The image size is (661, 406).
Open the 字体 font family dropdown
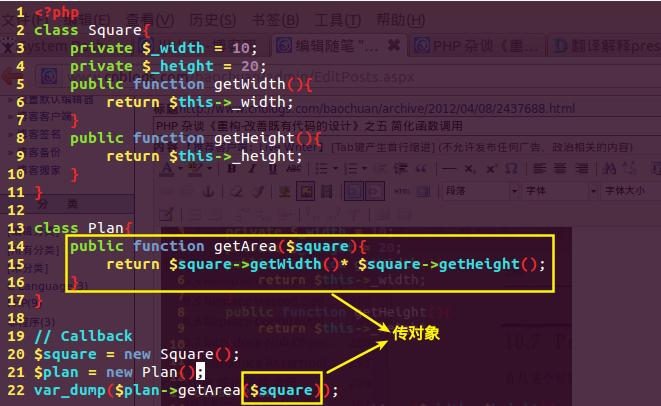(559, 191)
